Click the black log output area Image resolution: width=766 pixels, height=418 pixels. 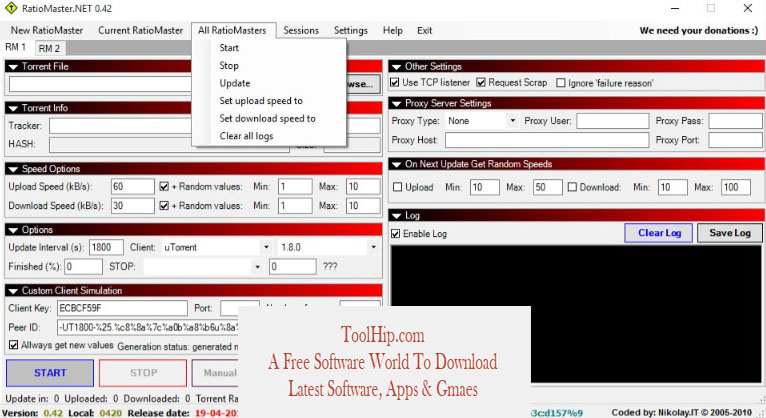(576, 314)
